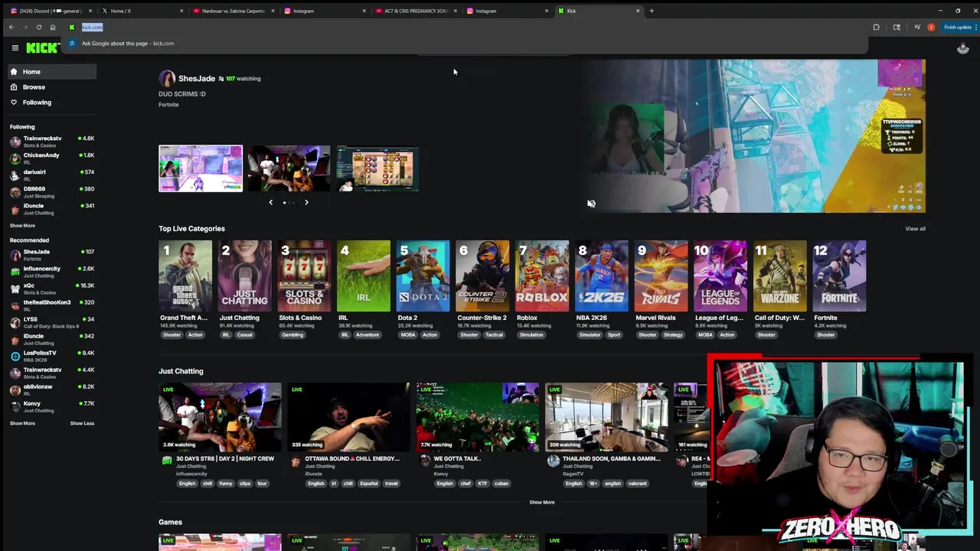
Task: Expand Show More under Following list
Action: [x=22, y=226]
